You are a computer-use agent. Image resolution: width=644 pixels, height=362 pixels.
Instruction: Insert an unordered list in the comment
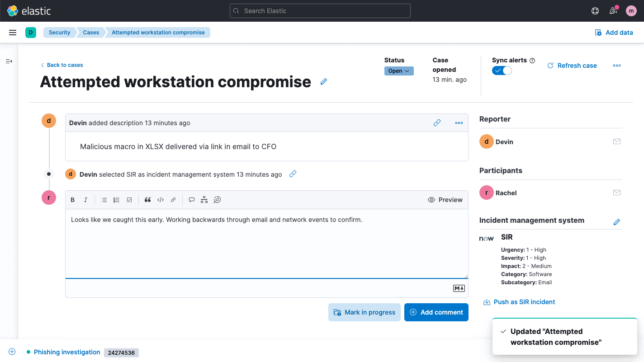tap(104, 199)
